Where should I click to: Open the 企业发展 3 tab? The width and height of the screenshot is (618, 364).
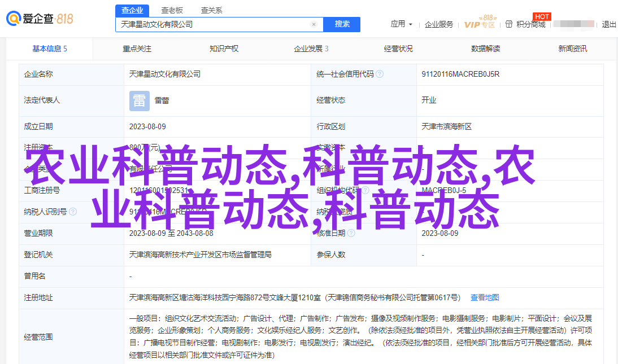(x=311, y=49)
